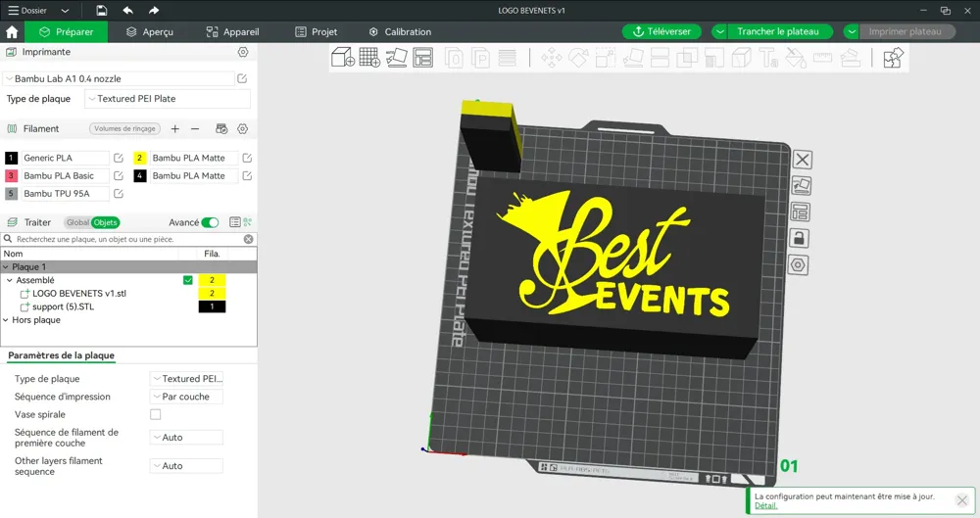The image size is (980, 518).
Task: Select the Seam painting tool
Action: (x=741, y=58)
